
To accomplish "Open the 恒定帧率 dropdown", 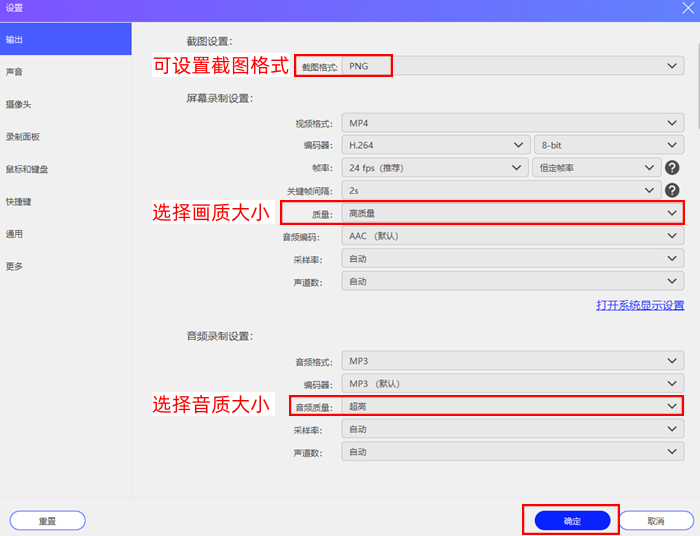I will coord(596,168).
